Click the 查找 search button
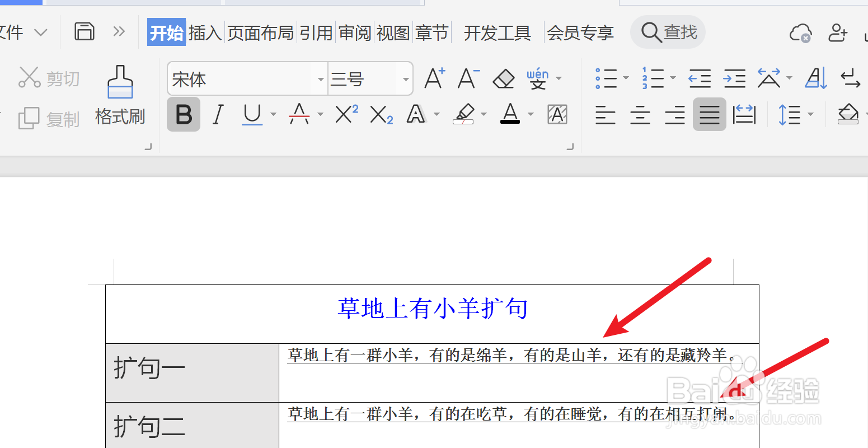Screen dimensions: 868x448 coord(668,32)
